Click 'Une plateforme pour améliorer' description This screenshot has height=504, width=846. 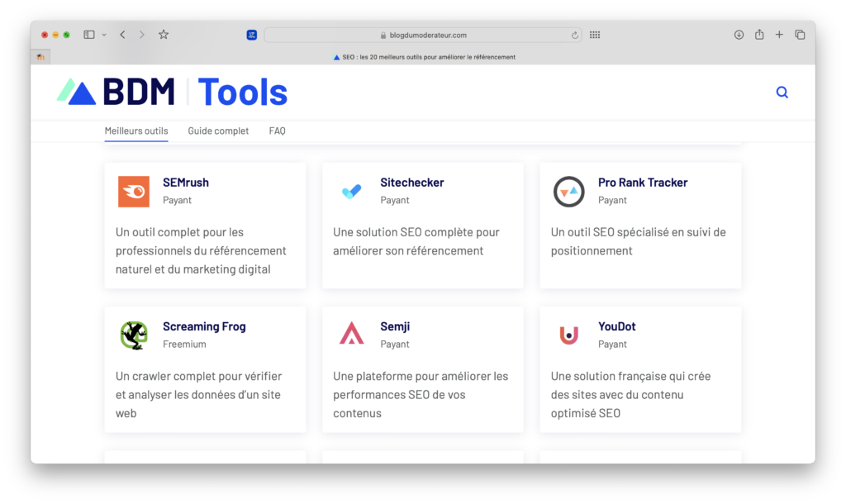click(x=421, y=394)
